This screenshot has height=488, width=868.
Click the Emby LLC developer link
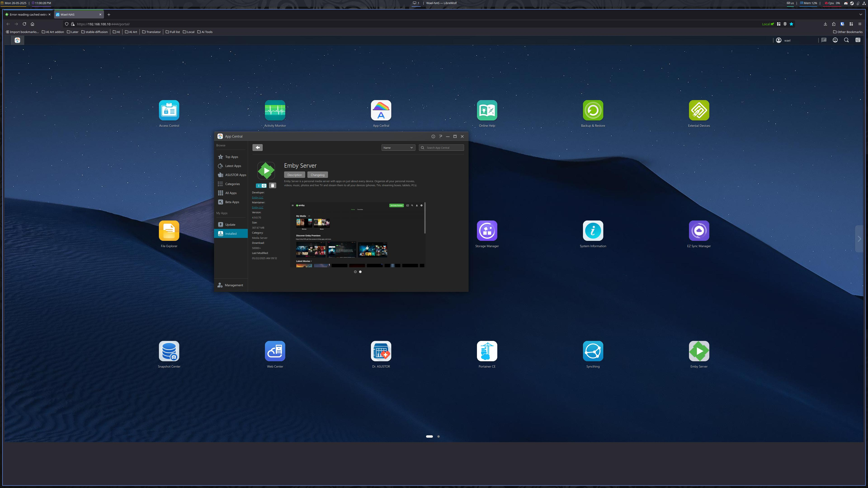coord(257,197)
